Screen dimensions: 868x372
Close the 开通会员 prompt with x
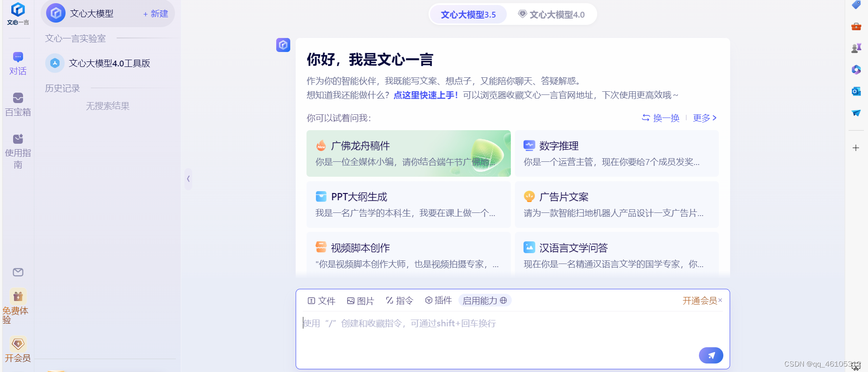(x=720, y=300)
